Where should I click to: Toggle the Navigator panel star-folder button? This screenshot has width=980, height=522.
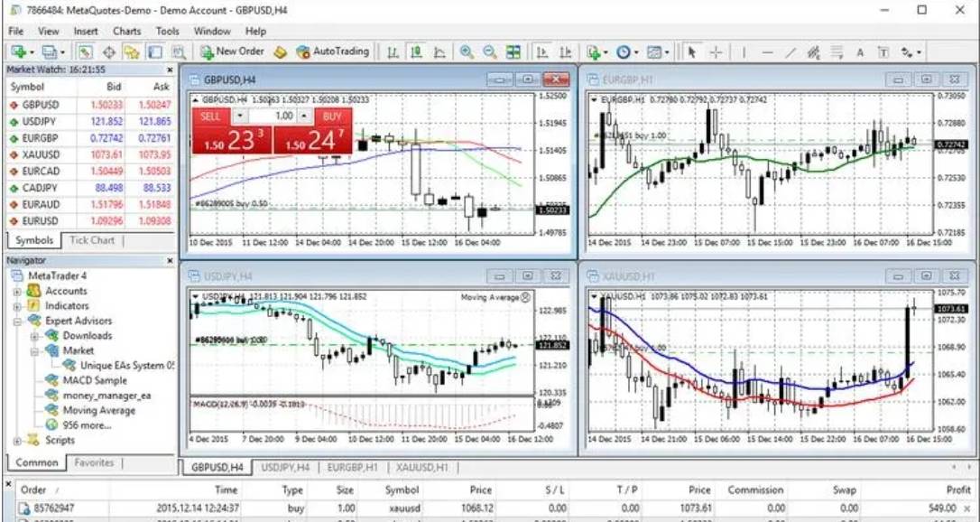(131, 51)
